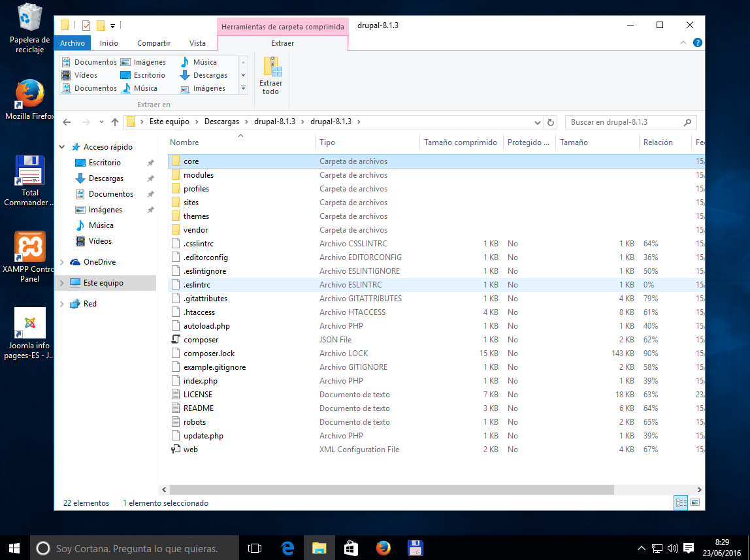Expand the Extraer en destinations gallery
The height and width of the screenshot is (560, 750).
click(243, 88)
